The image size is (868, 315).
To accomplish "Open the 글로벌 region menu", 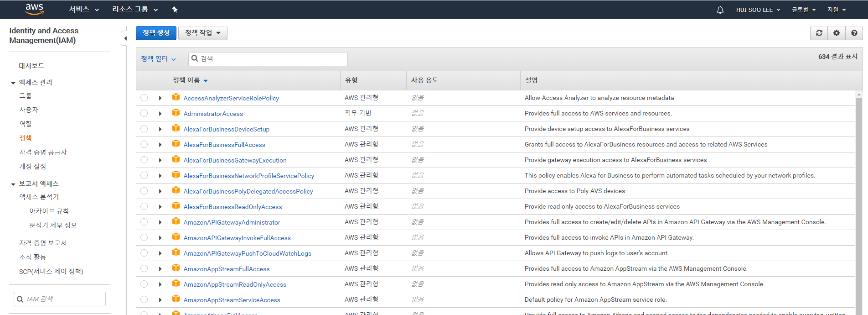I will (x=804, y=10).
